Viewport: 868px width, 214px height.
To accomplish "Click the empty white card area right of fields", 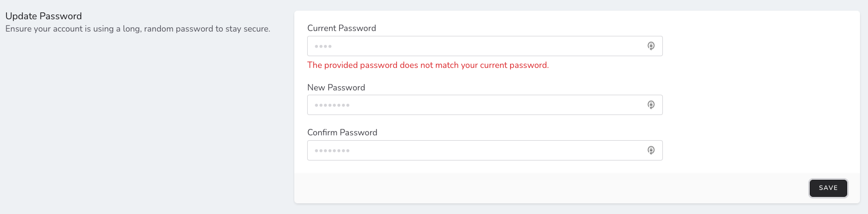I will click(758, 96).
